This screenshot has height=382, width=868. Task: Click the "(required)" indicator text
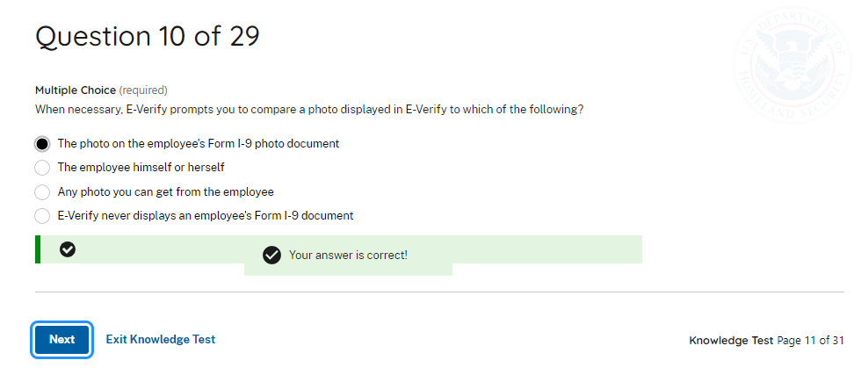pyautogui.click(x=142, y=90)
